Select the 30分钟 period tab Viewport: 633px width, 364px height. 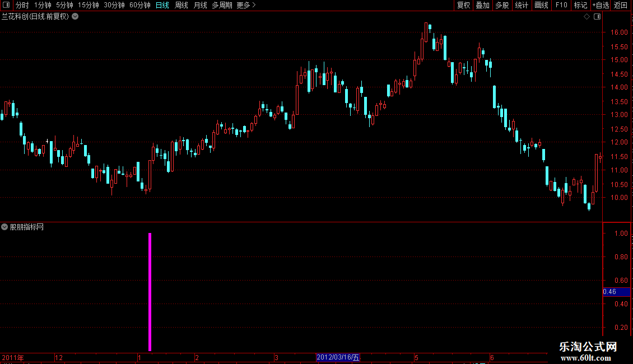(114, 5)
